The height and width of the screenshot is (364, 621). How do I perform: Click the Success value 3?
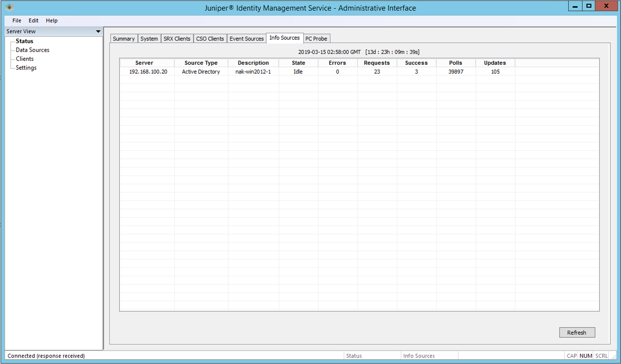click(x=416, y=72)
